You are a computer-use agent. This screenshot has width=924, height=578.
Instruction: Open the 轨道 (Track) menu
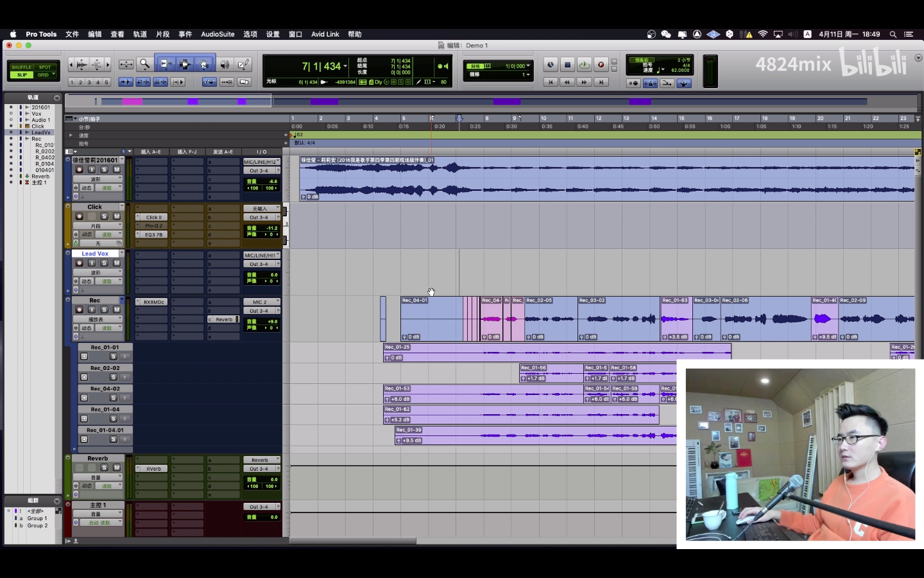pyautogui.click(x=140, y=34)
